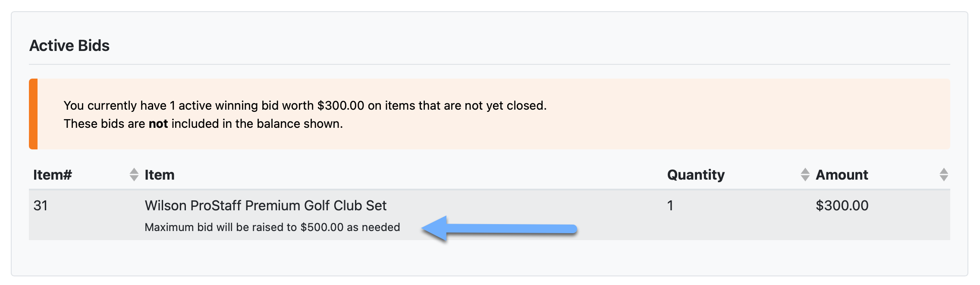Image resolution: width=980 pixels, height=285 pixels.
Task: Click the $500.00 maximum bid value
Action: 322,228
